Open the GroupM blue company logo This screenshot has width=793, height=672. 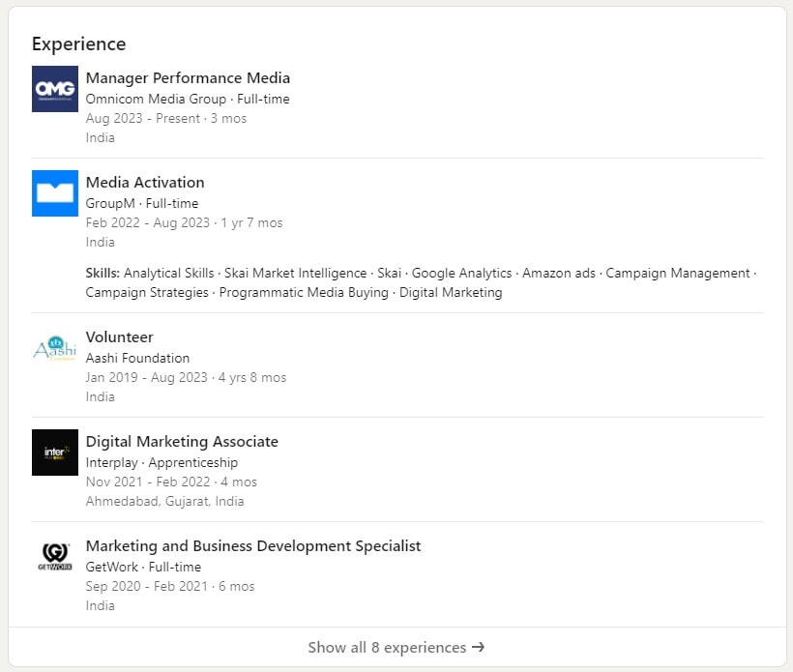pos(55,193)
